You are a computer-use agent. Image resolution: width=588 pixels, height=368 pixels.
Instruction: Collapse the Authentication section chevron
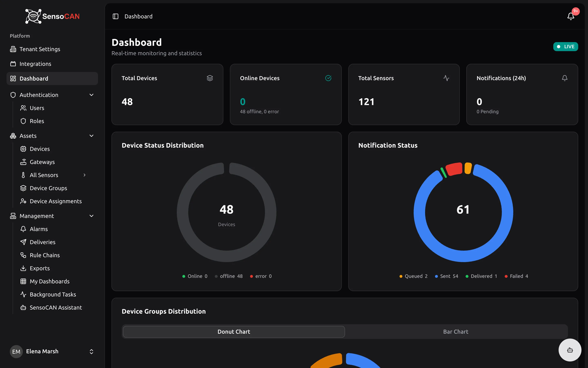coord(91,95)
